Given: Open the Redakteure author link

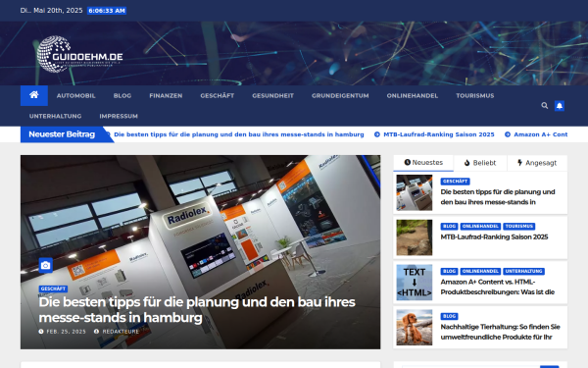Looking at the screenshot, I should coord(121,332).
